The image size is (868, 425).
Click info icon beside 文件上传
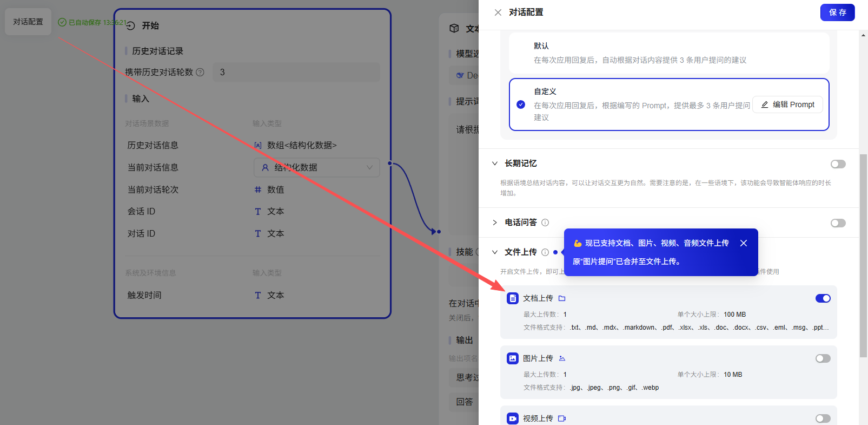click(x=545, y=252)
